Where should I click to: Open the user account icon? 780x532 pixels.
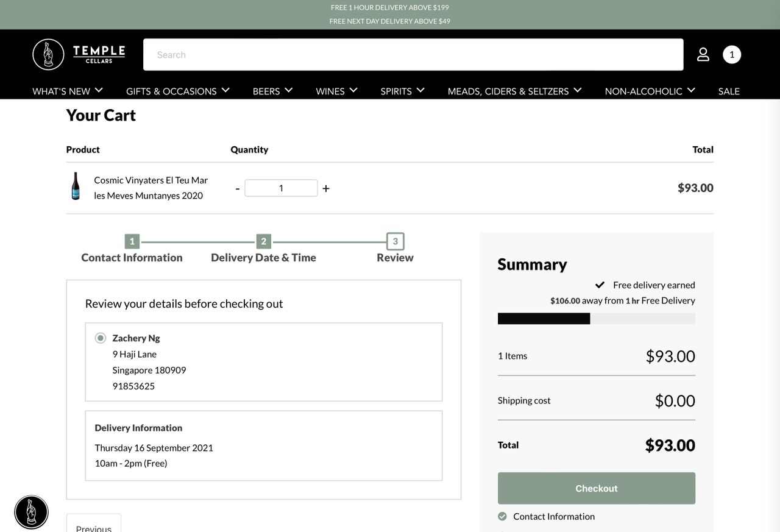[703, 54]
